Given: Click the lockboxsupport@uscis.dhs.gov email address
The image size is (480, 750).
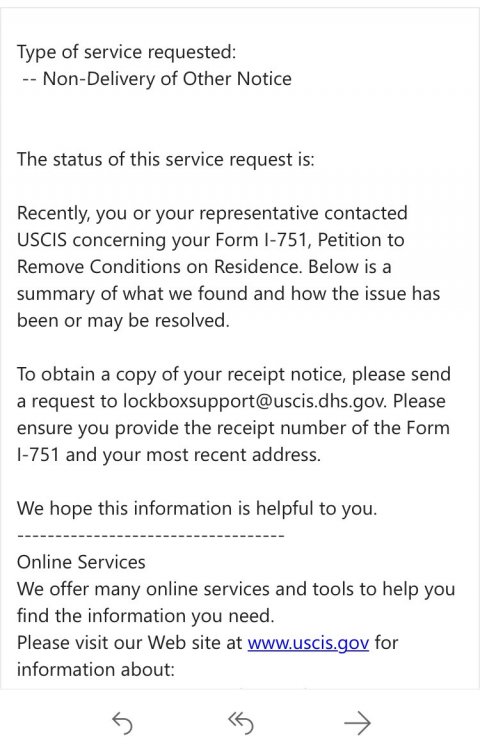Looking at the screenshot, I should [x=254, y=401].
